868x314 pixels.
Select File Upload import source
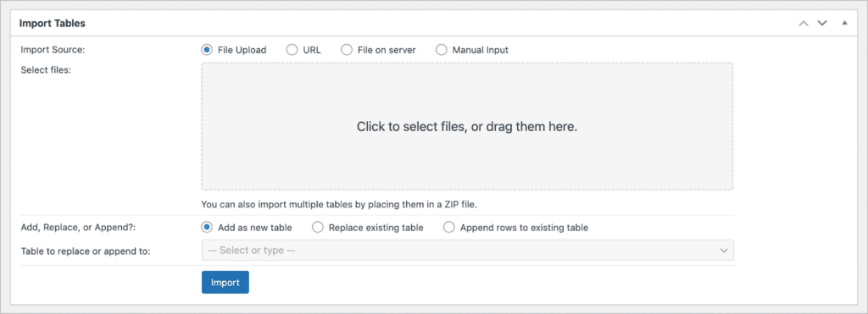tap(207, 50)
